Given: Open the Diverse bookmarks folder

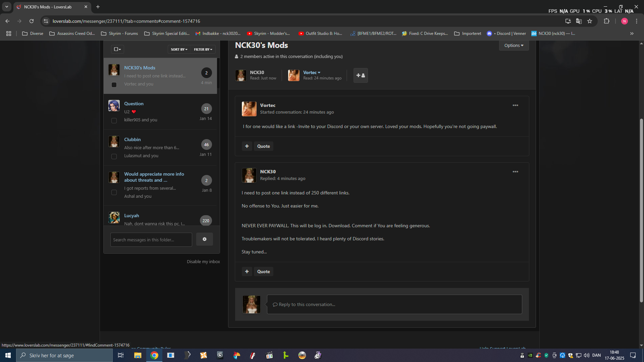Looking at the screenshot, I should 33,34.
